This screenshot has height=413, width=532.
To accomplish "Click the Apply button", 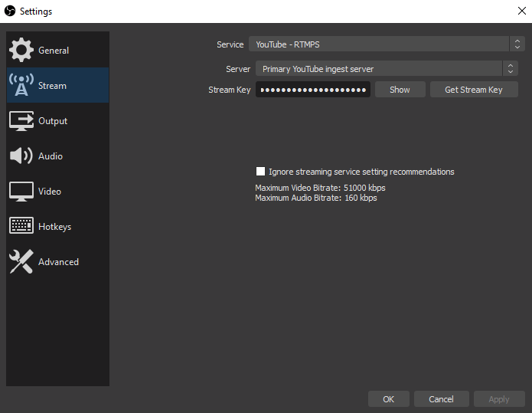I will click(x=498, y=399).
